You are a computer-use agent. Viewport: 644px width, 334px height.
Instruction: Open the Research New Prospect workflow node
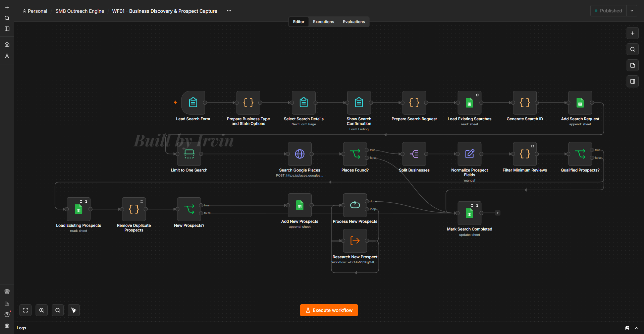point(355,241)
